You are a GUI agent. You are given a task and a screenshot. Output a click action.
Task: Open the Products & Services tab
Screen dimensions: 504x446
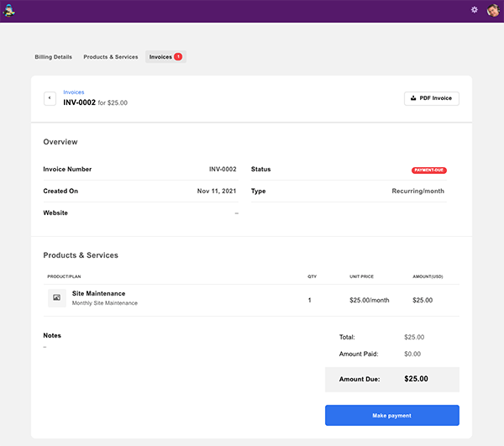pyautogui.click(x=111, y=57)
